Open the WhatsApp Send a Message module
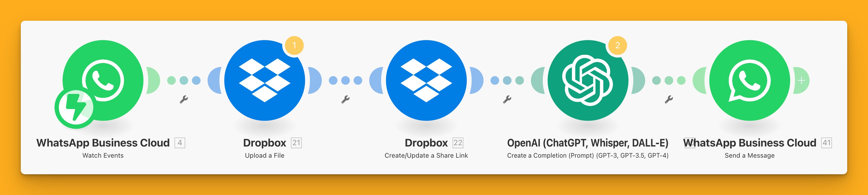The height and width of the screenshot is (195, 868). (x=750, y=80)
